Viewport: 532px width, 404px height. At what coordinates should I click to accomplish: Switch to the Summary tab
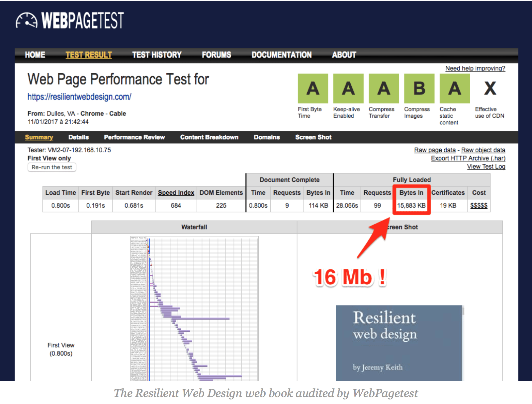(x=39, y=137)
